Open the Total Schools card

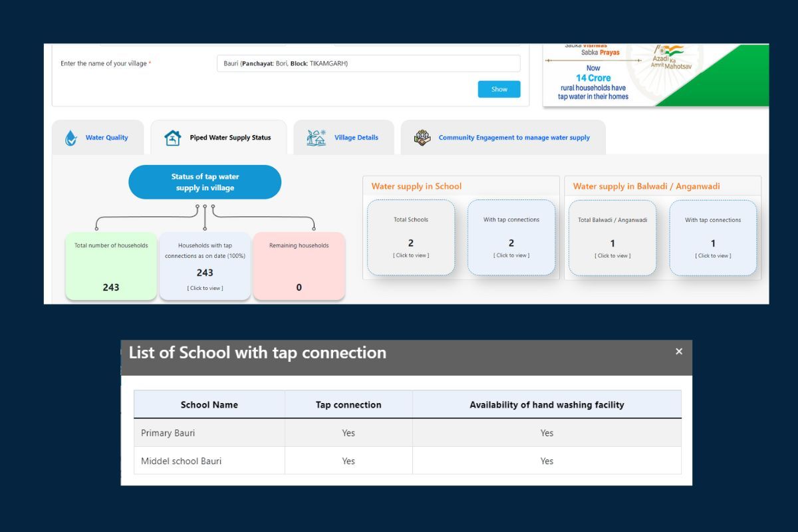pos(411,238)
